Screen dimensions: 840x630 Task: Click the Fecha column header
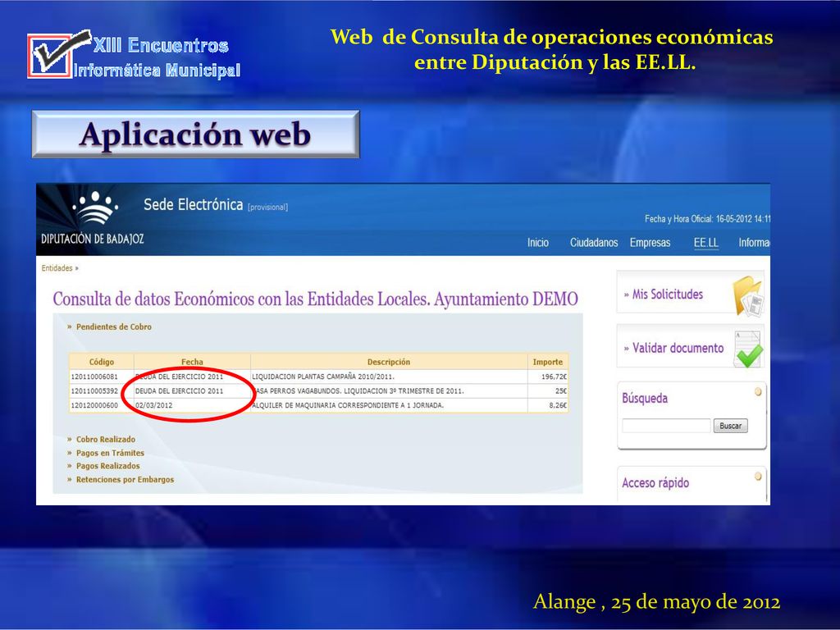pyautogui.click(x=192, y=362)
